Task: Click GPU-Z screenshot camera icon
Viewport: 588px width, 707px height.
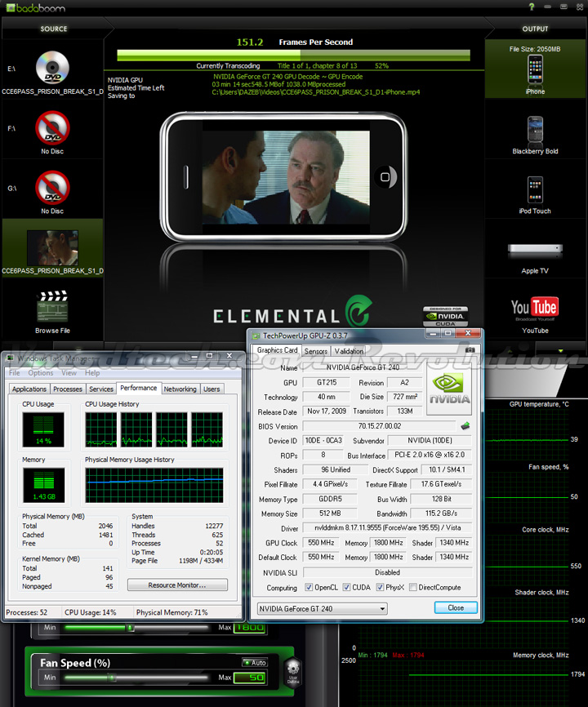Action: tap(470, 350)
